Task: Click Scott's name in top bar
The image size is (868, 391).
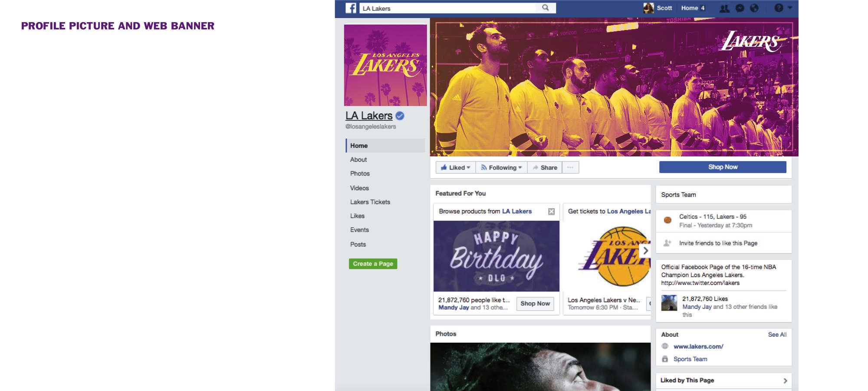Action: click(x=664, y=8)
